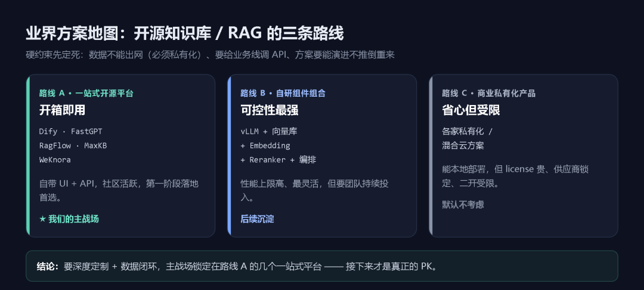The height and width of the screenshot is (290, 644).
Task: Click the RagFlow · MaxKB line
Action: tap(73, 146)
